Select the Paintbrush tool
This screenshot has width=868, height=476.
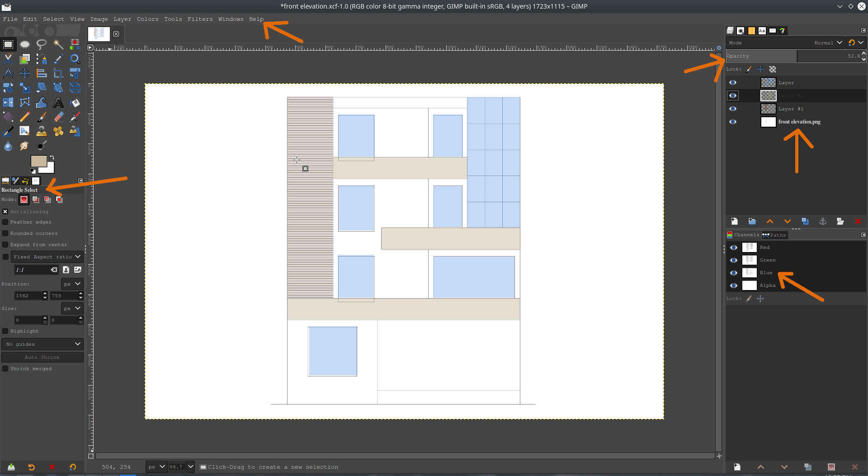[x=41, y=117]
